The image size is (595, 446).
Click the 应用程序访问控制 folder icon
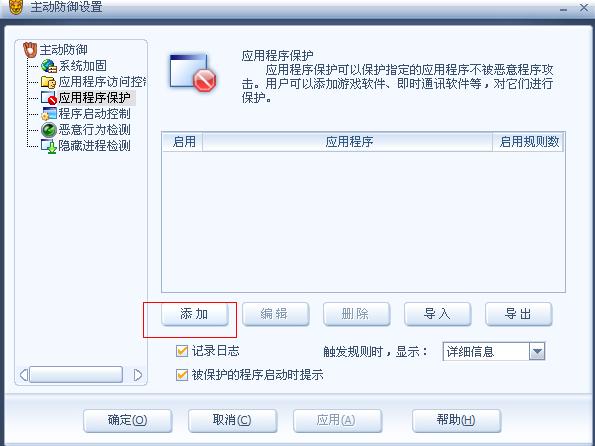click(x=49, y=82)
